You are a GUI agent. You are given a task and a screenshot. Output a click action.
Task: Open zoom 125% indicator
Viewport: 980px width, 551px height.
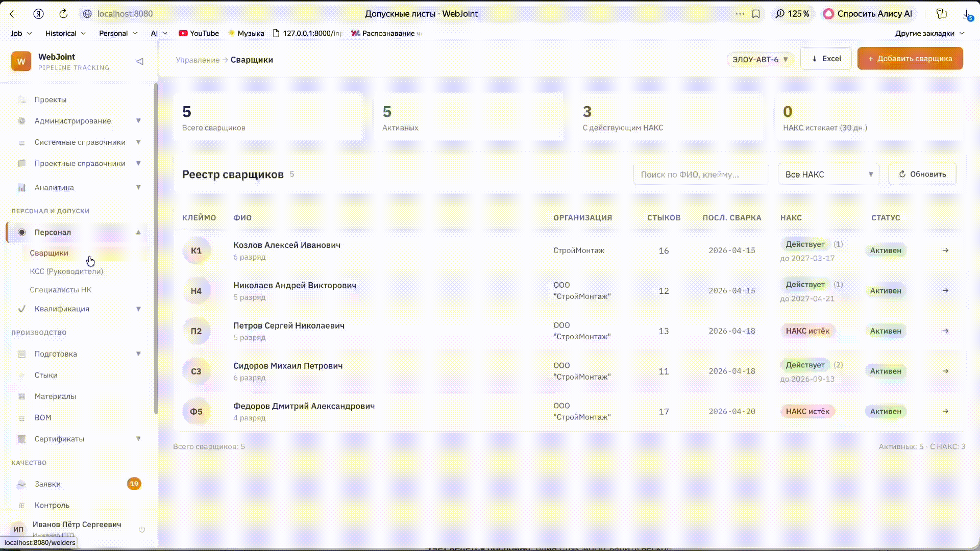792,14
